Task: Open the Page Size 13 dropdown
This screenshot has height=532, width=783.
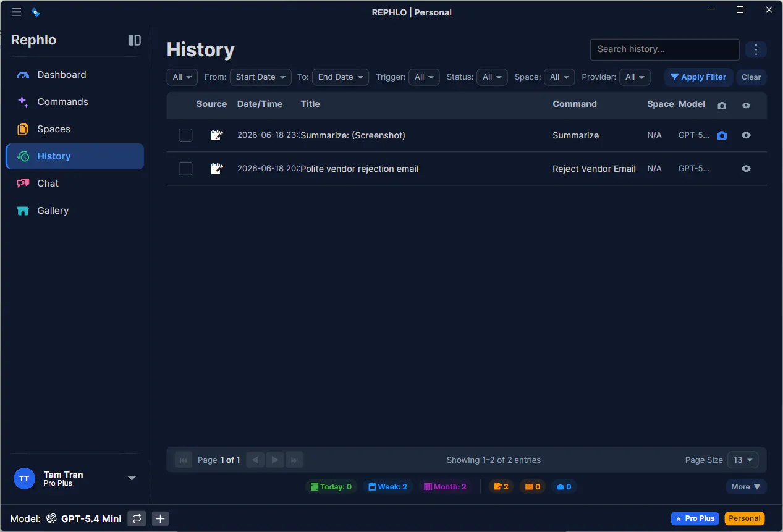Action: point(743,460)
